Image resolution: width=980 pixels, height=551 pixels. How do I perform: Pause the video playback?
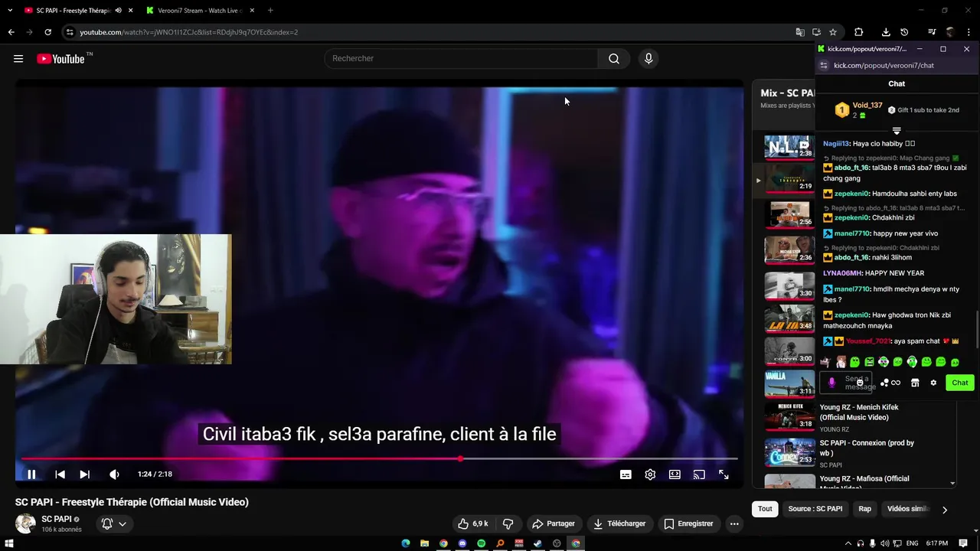coord(31,474)
